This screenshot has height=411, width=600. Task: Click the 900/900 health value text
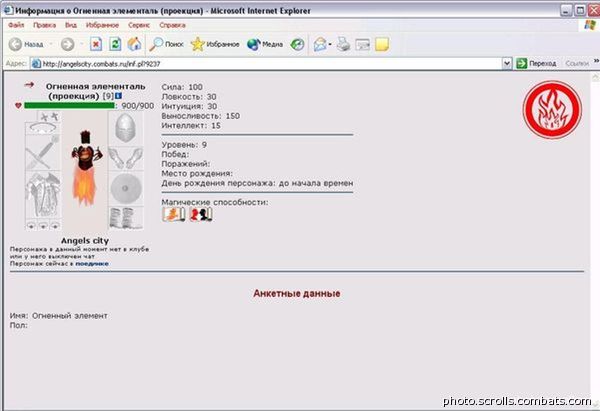138,106
